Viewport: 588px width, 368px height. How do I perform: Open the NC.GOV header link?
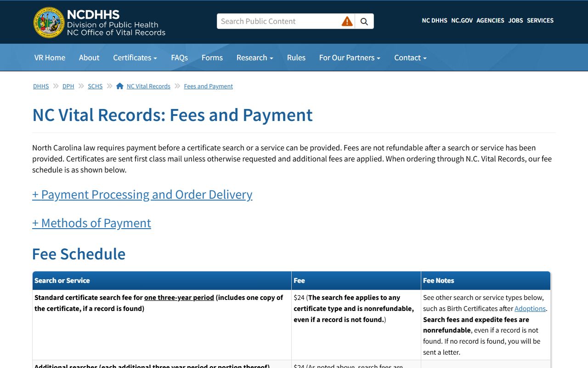pos(462,20)
